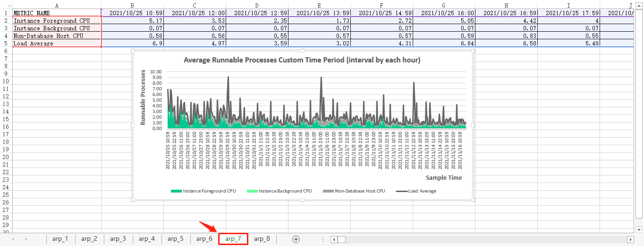Select column E header

319,5
